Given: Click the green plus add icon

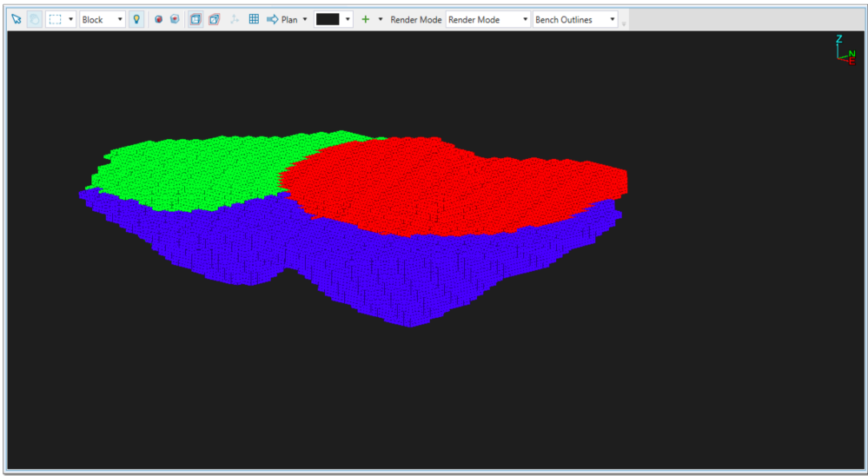Looking at the screenshot, I should coord(365,19).
